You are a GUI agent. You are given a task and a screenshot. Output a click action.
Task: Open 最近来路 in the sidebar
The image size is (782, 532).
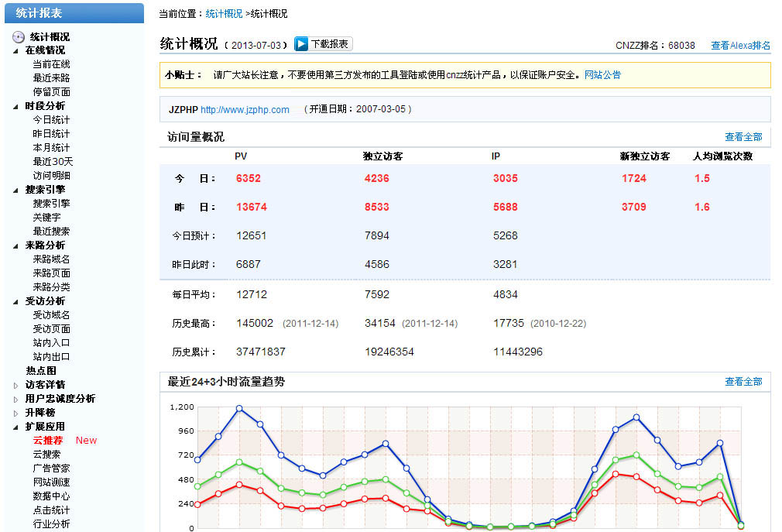click(x=51, y=78)
